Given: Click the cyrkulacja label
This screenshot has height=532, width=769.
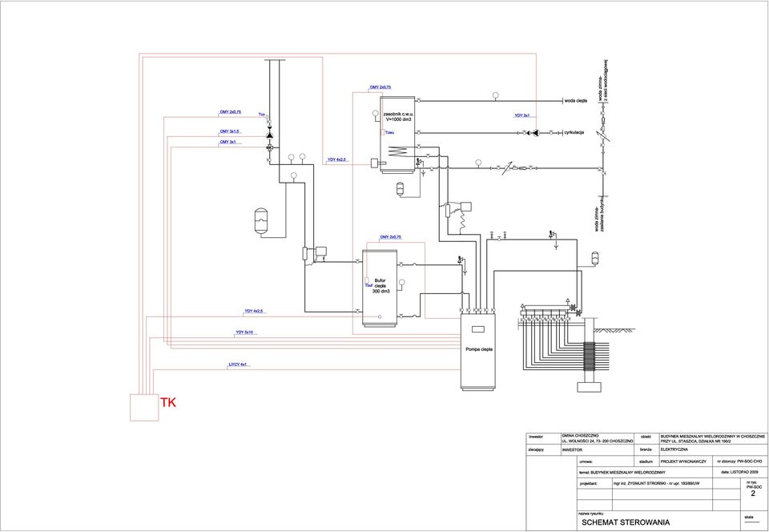Looking at the screenshot, I should (574, 132).
